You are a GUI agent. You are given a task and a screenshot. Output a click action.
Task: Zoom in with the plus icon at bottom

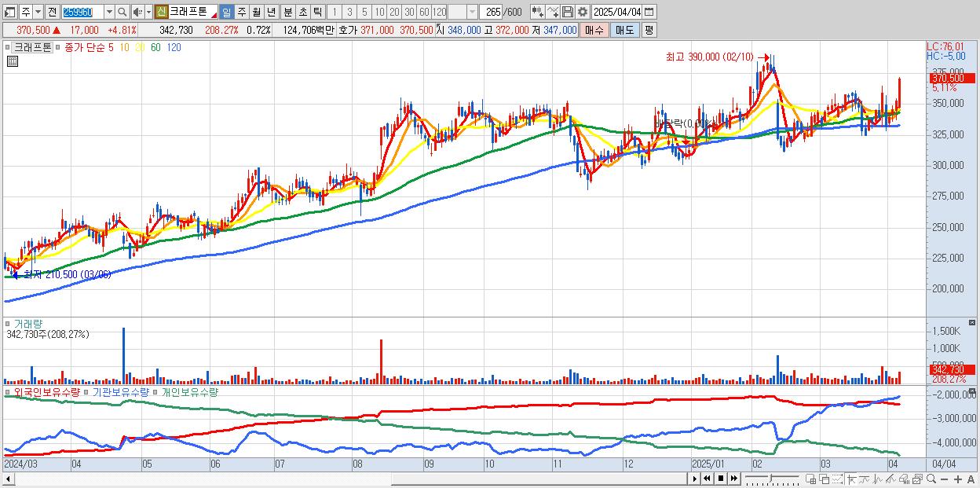coord(958,479)
